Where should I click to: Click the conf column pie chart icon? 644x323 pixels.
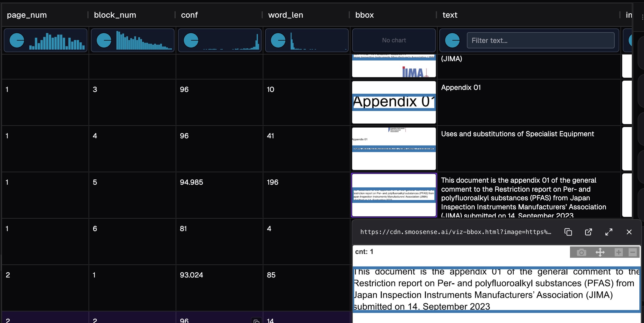191,40
